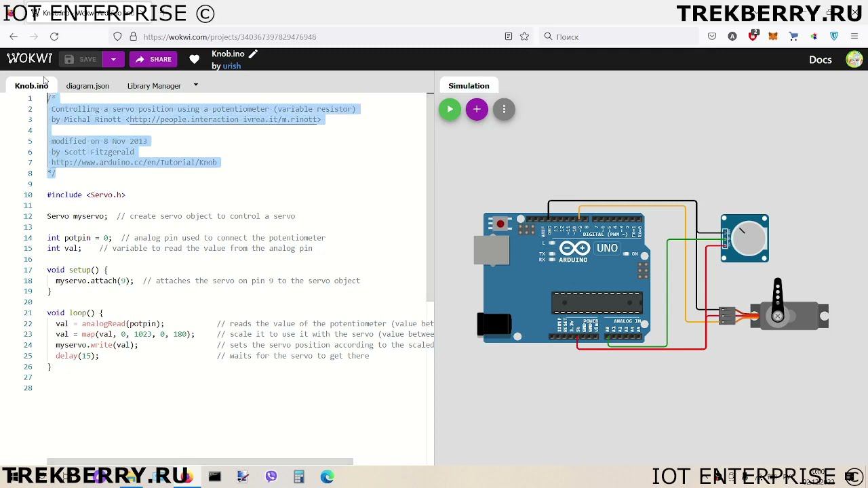Click the 'myservo.attach(9);' statement

(x=94, y=281)
